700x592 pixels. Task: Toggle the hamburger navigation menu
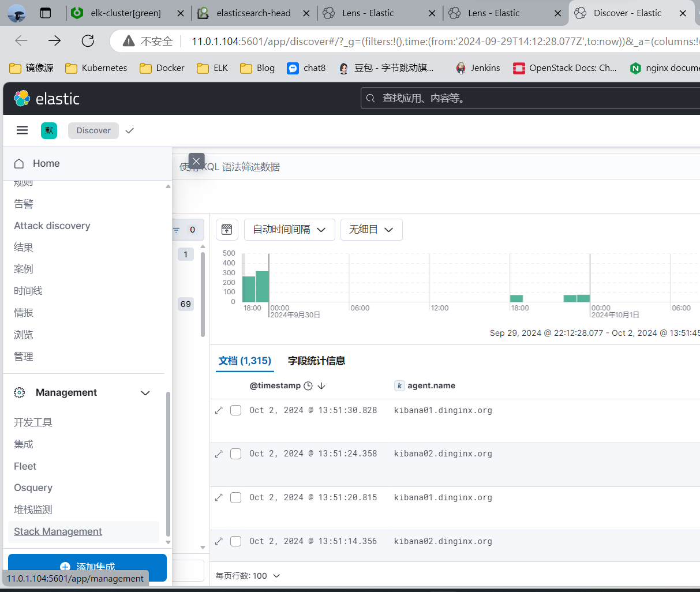tap(23, 130)
